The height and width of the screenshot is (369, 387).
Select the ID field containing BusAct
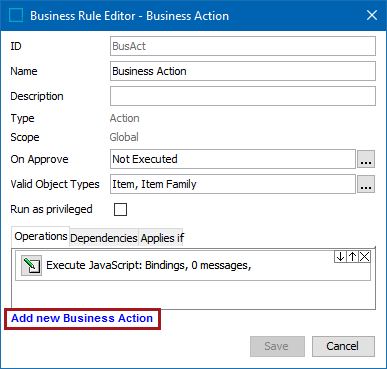point(243,46)
